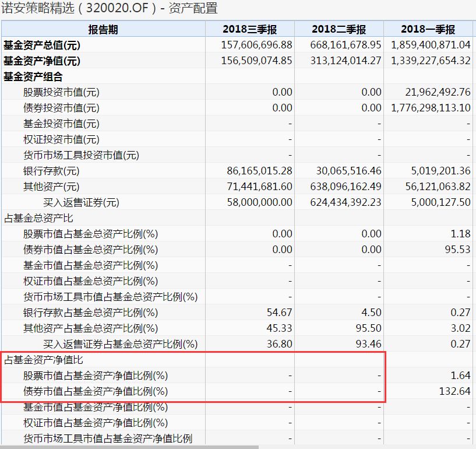Click the 45.33 other assets ratio cell
Viewport: 476px width, 449px height.
(279, 328)
